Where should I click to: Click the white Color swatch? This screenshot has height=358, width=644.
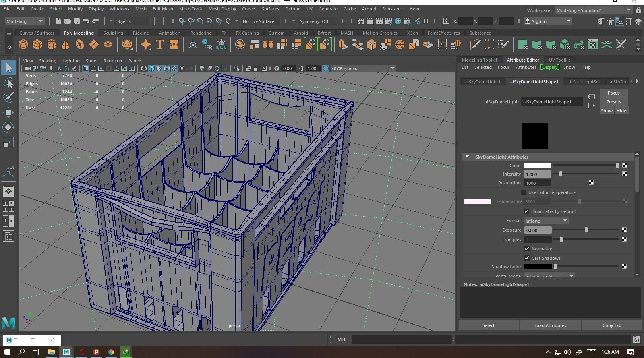coord(537,166)
